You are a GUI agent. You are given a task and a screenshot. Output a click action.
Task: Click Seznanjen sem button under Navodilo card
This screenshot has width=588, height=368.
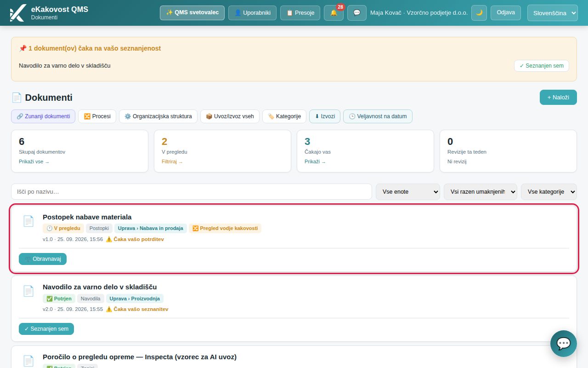[x=46, y=329]
